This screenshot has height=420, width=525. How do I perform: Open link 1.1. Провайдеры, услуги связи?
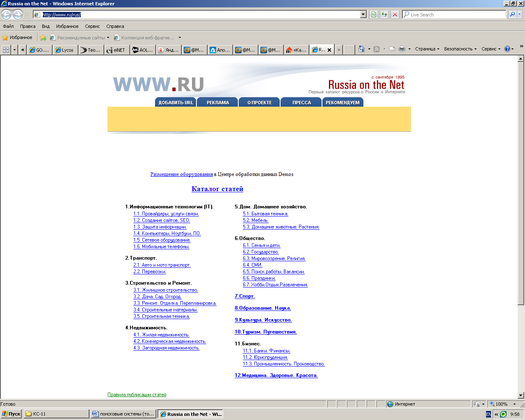[166, 214]
